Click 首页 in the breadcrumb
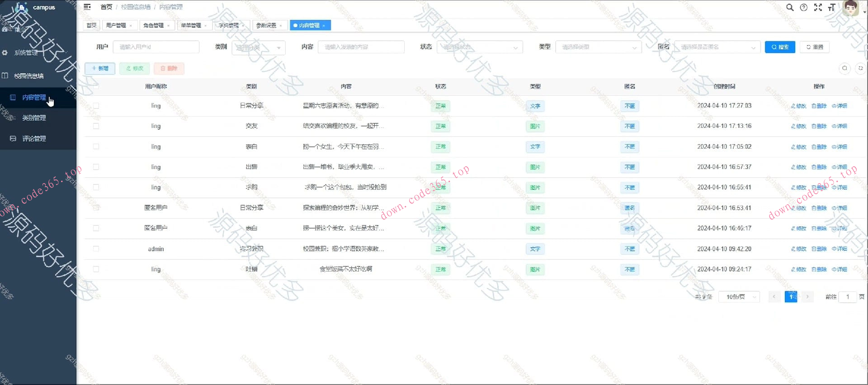 (106, 7)
